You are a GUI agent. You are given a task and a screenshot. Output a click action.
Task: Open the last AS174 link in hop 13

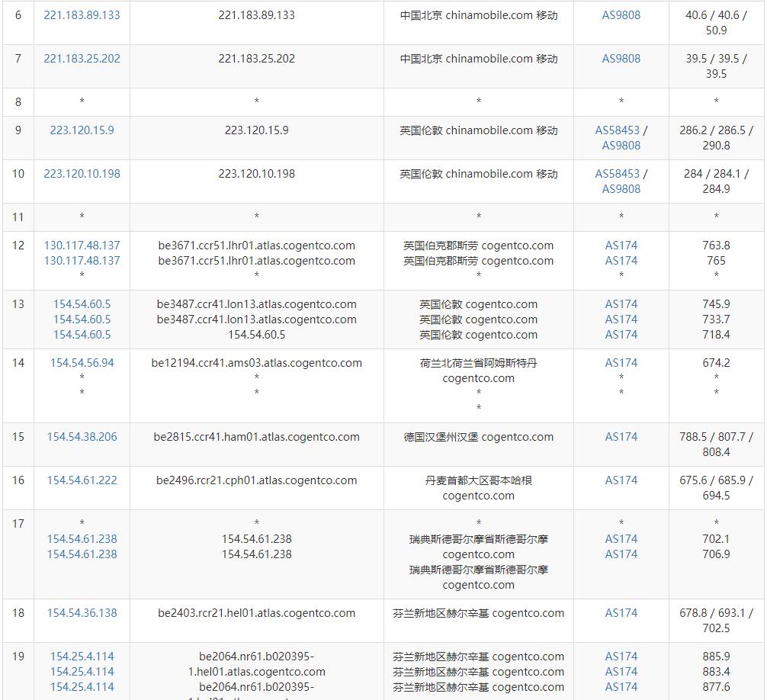(x=621, y=335)
